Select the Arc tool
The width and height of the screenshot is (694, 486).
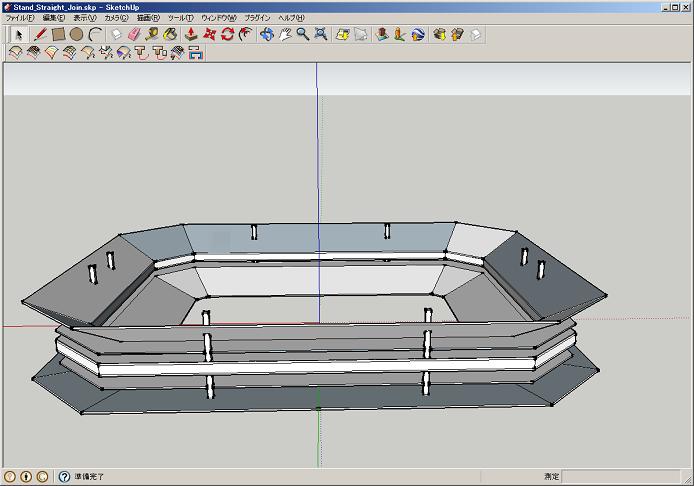point(95,34)
